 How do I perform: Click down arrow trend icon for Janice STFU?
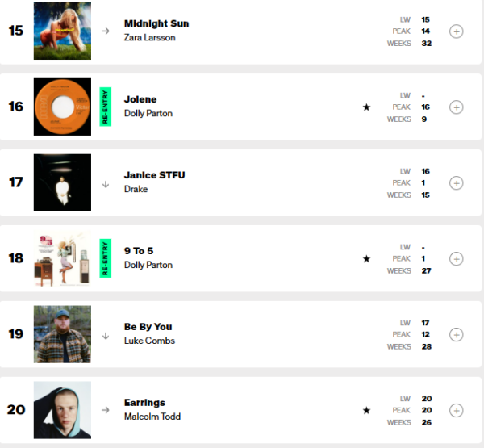pos(106,184)
